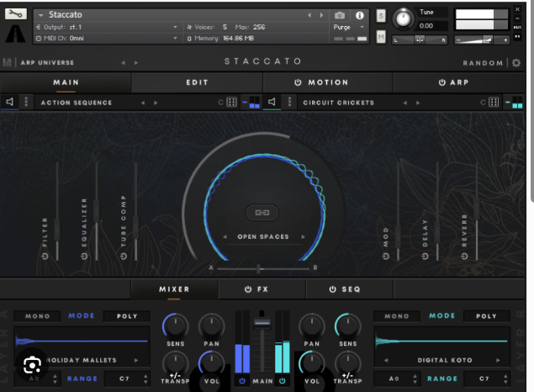Toggle cyan layer B power in Main mixer
This screenshot has height=392, width=534.
pyautogui.click(x=283, y=381)
